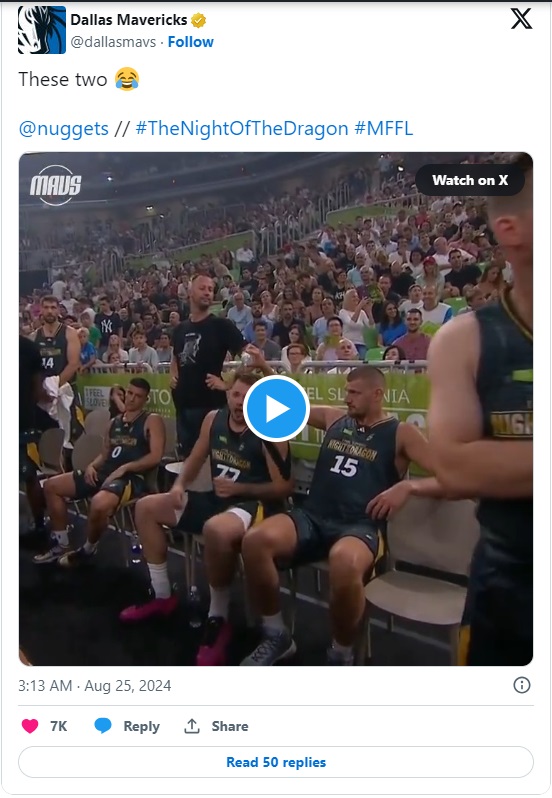Click the Dallas Mavericks display name
Image resolution: width=552 pixels, height=798 pixels.
[129, 20]
